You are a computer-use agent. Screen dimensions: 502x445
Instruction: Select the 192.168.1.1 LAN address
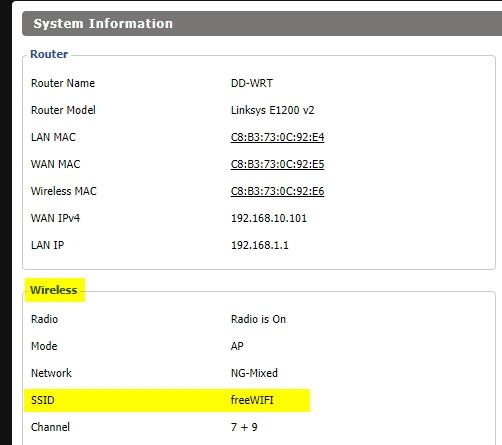[x=260, y=245]
